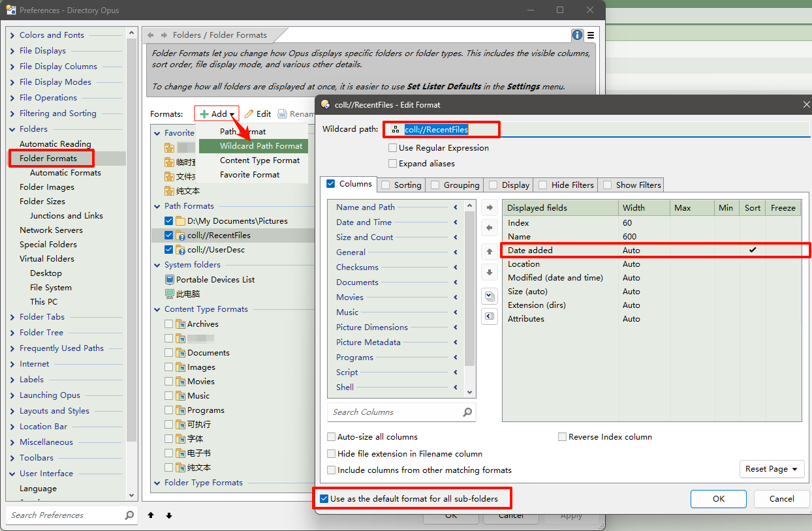Open the Reset Page dropdown
Screen dimensions: 812x531
tap(772, 469)
